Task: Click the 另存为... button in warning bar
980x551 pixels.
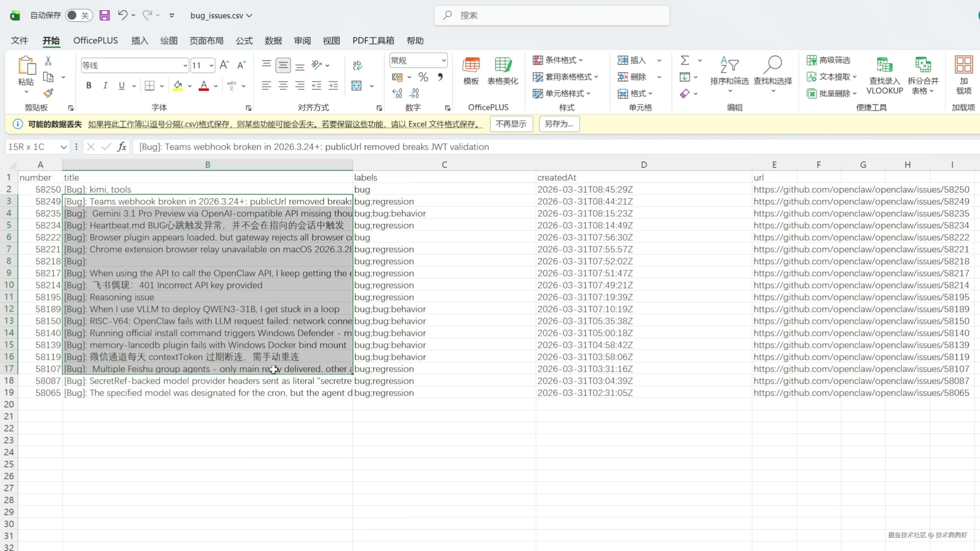Action: [x=558, y=124]
